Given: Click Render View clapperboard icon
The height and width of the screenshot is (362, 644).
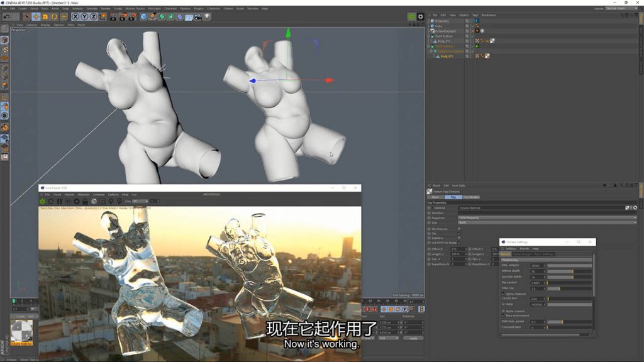Looking at the screenshot, I should (113, 17).
